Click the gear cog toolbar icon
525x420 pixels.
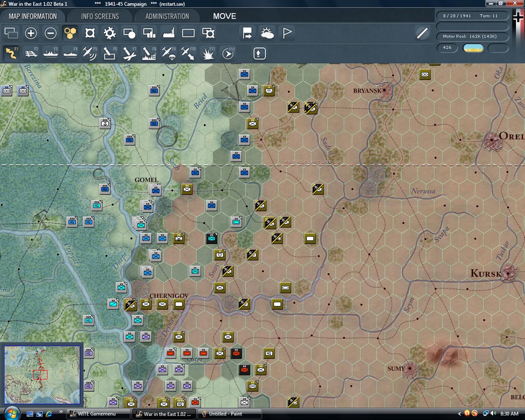(x=110, y=33)
